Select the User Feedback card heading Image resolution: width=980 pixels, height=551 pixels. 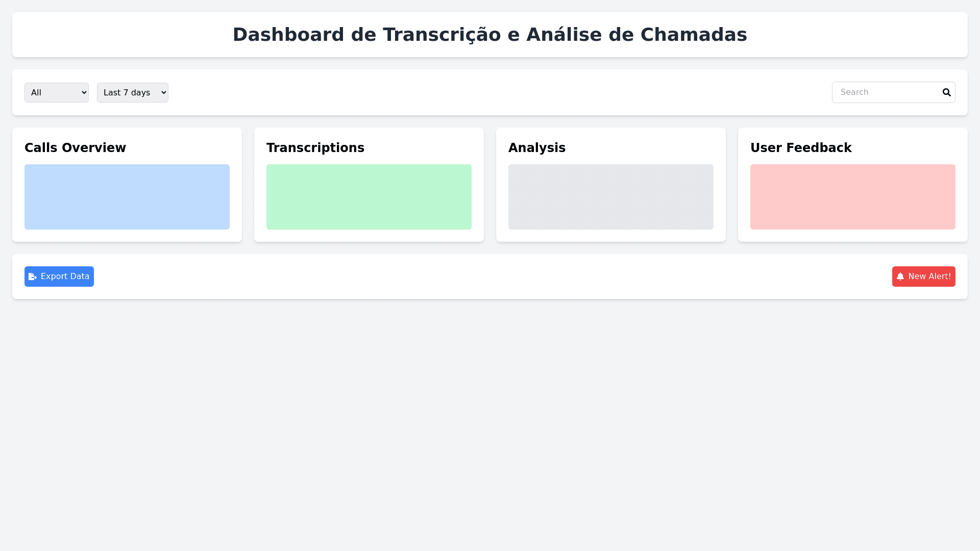800,148
